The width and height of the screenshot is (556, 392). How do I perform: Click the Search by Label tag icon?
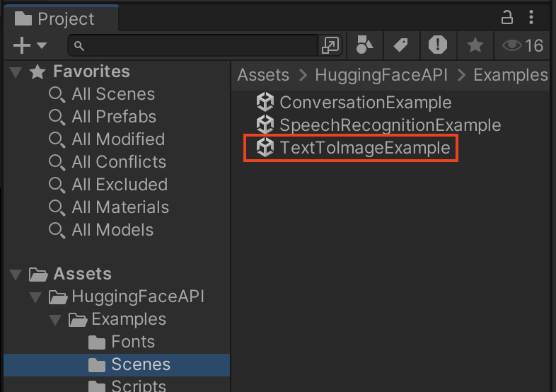pos(401,45)
